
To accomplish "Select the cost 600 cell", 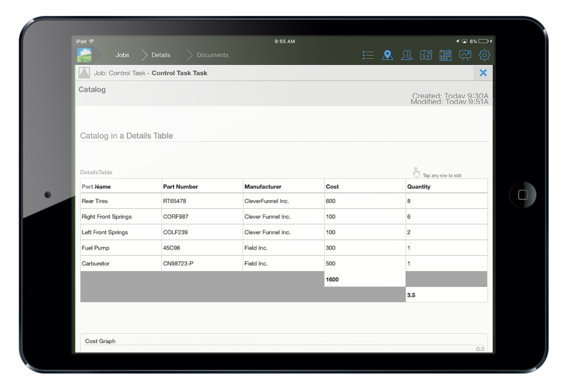I will pyautogui.click(x=365, y=201).
